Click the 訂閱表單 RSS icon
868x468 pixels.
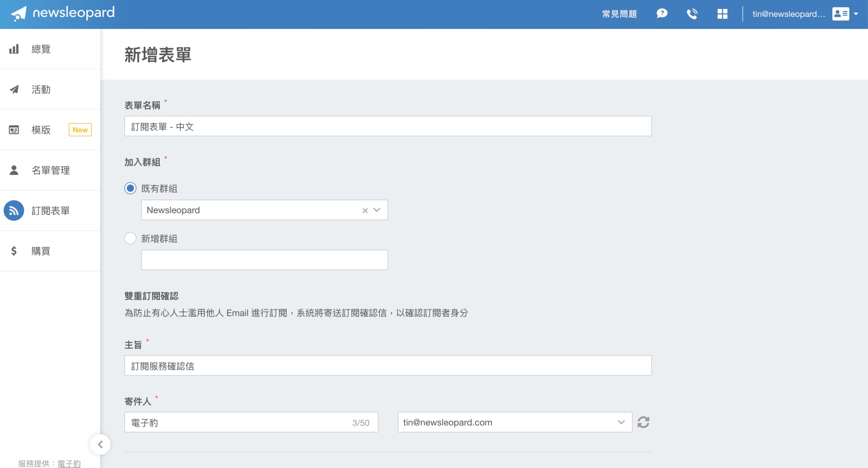tap(14, 211)
